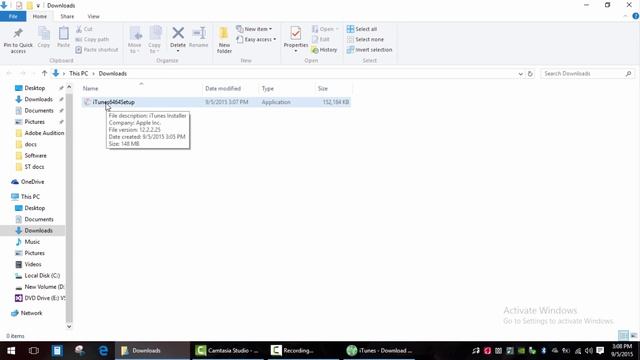
Task: Open the Software folder
Action: pos(35,156)
